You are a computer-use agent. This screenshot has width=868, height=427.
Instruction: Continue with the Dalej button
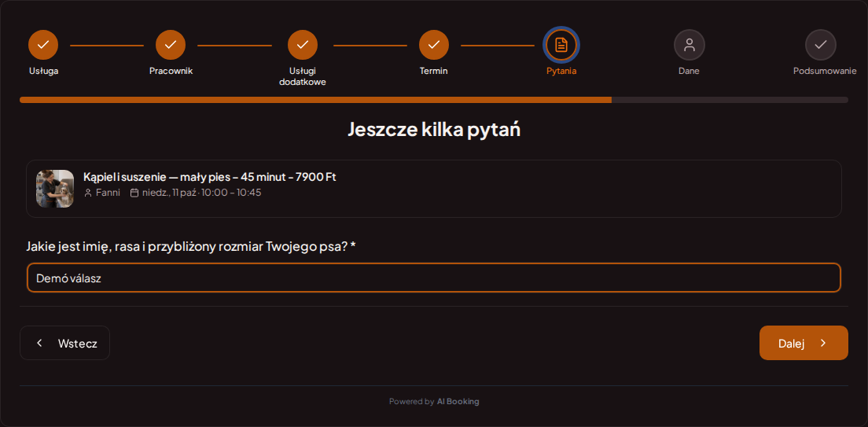click(804, 343)
